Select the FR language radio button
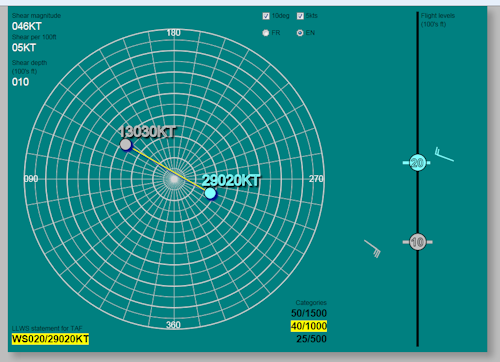 coord(266,33)
